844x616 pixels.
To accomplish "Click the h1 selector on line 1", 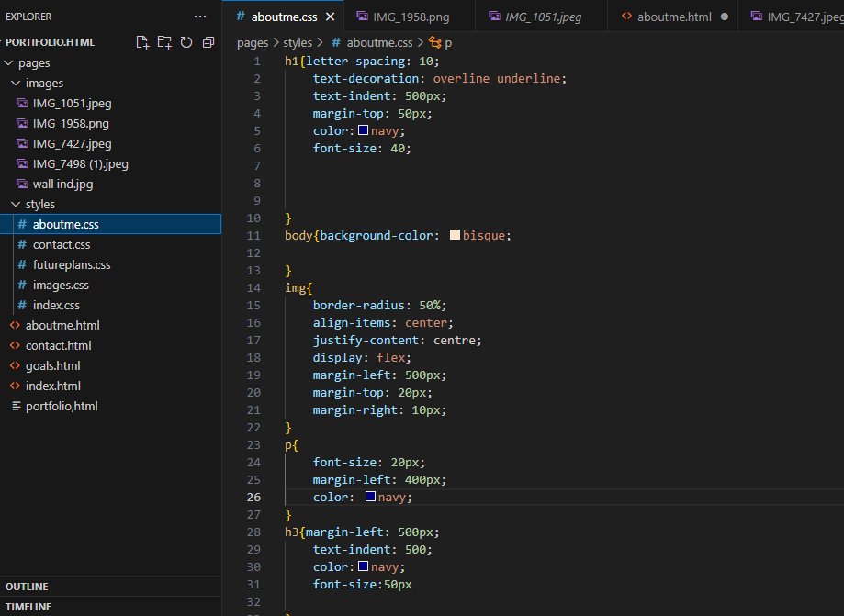I will coord(291,62).
